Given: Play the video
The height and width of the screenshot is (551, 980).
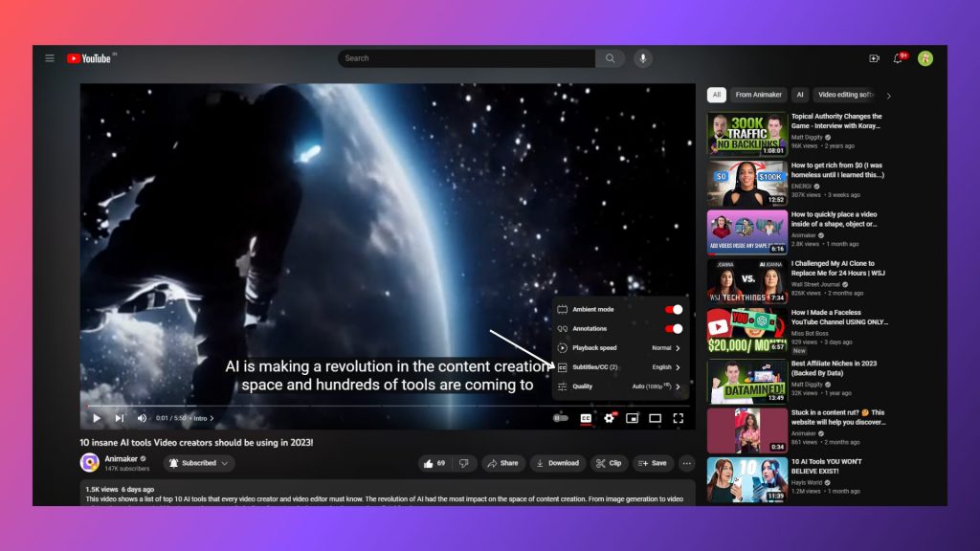Looking at the screenshot, I should (x=97, y=418).
